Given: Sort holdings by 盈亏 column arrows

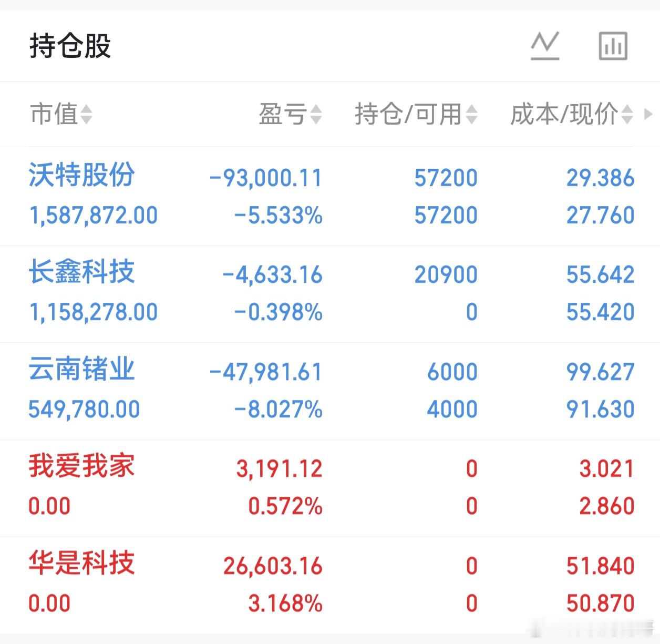Looking at the screenshot, I should (316, 114).
